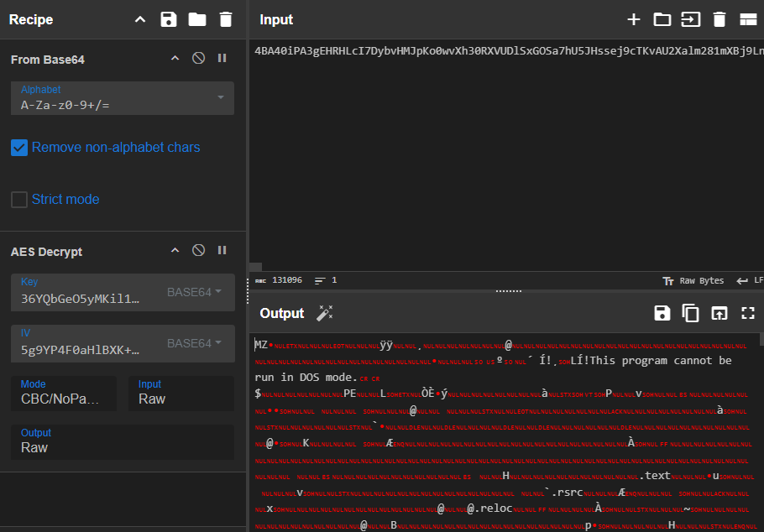Copy output to clipboard

tap(690, 313)
